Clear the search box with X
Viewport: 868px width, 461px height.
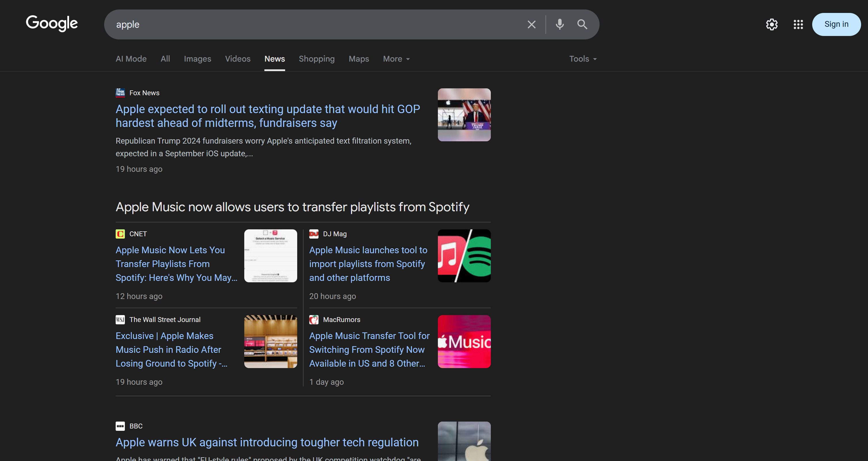click(x=531, y=24)
